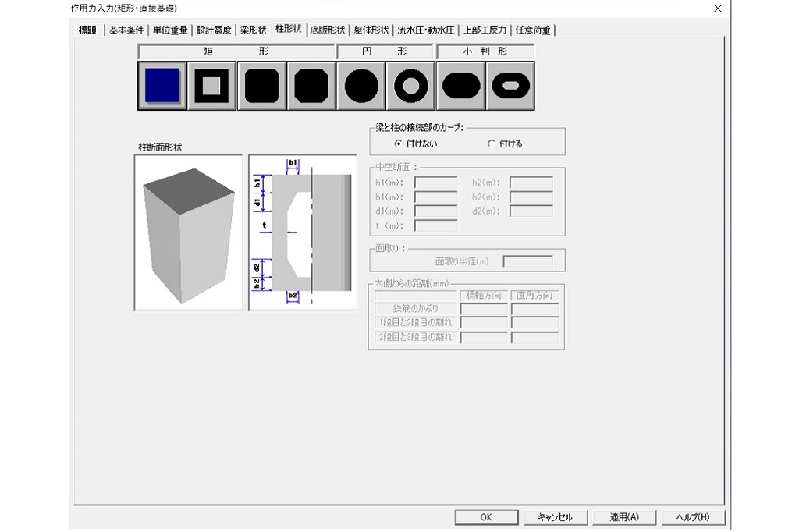This screenshot has height=532, width=799.
Task: Go to the 上部工反力 tab
Action: pos(484,30)
